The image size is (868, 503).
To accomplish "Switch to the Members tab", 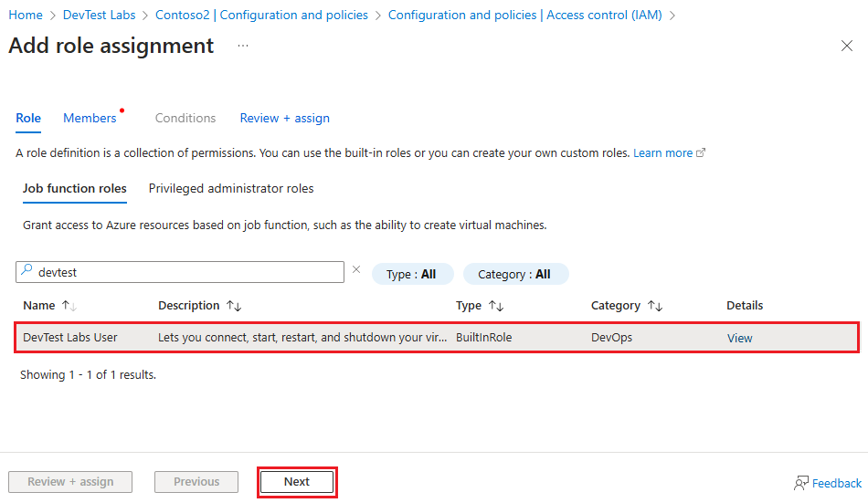I will (90, 118).
